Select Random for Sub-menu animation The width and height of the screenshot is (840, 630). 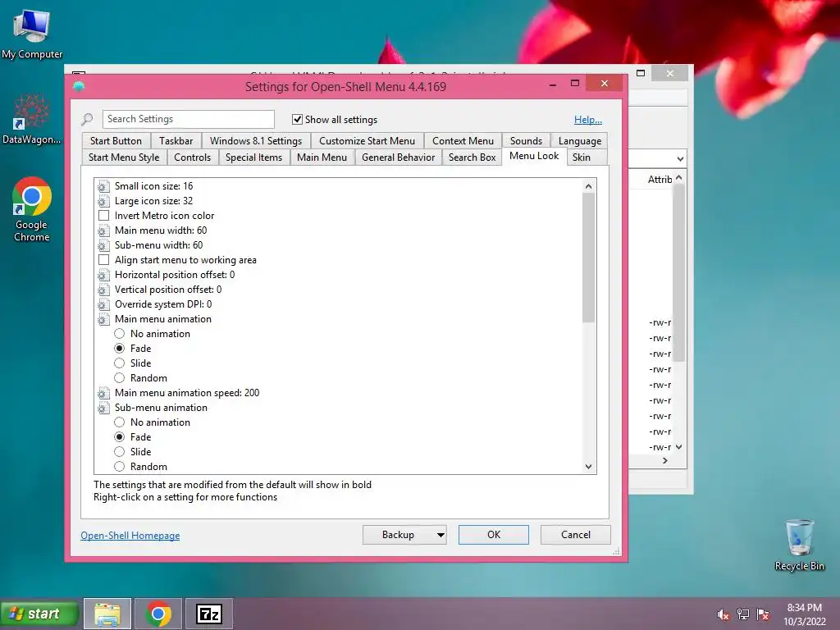point(120,467)
